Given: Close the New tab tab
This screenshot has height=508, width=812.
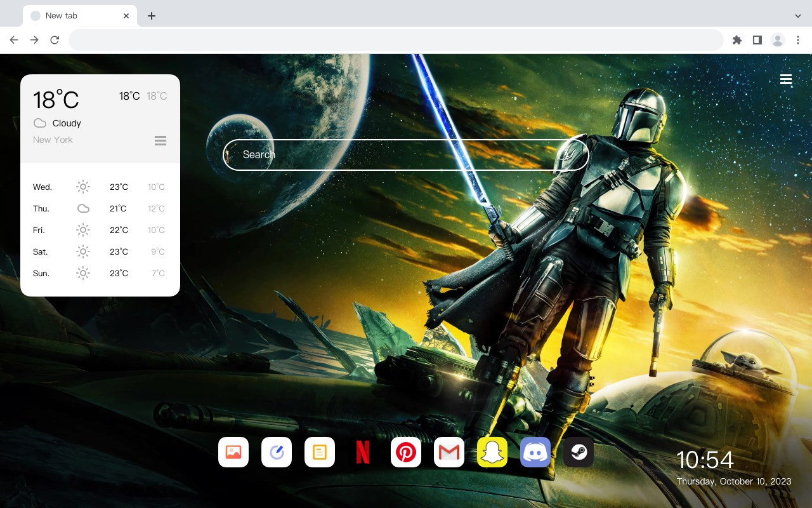Looking at the screenshot, I should pos(127,15).
